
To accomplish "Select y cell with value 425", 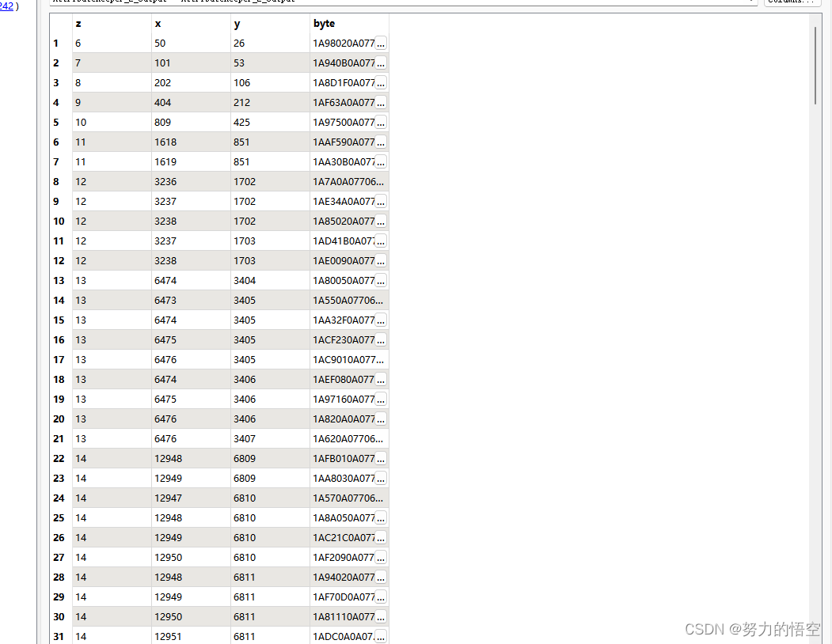I will tap(270, 122).
